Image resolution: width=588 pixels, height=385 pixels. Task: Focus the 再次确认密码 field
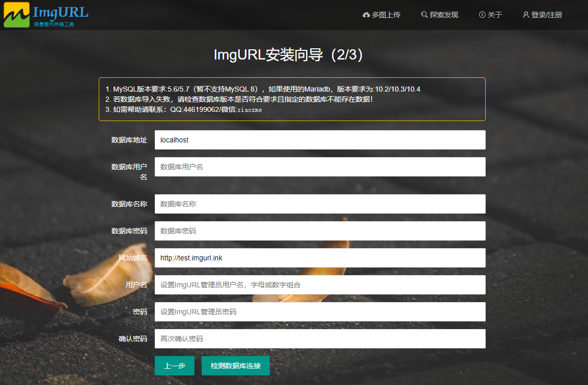point(320,339)
